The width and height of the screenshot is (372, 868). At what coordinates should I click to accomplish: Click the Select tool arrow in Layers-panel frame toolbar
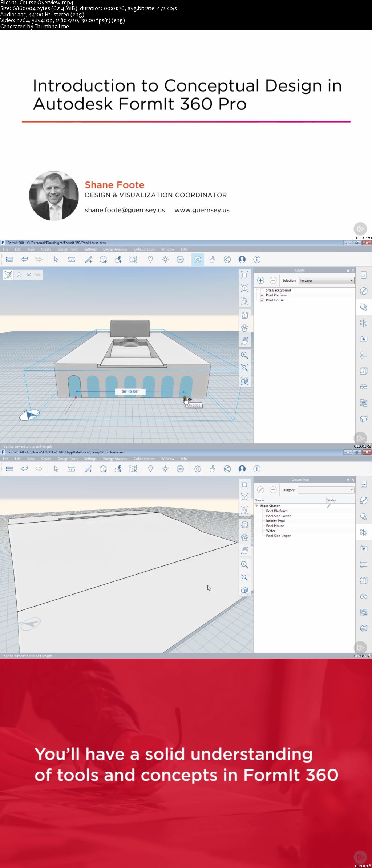56,259
